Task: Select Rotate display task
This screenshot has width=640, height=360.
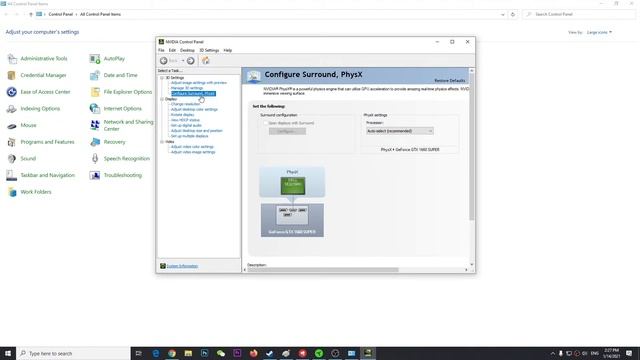Action: coord(182,115)
